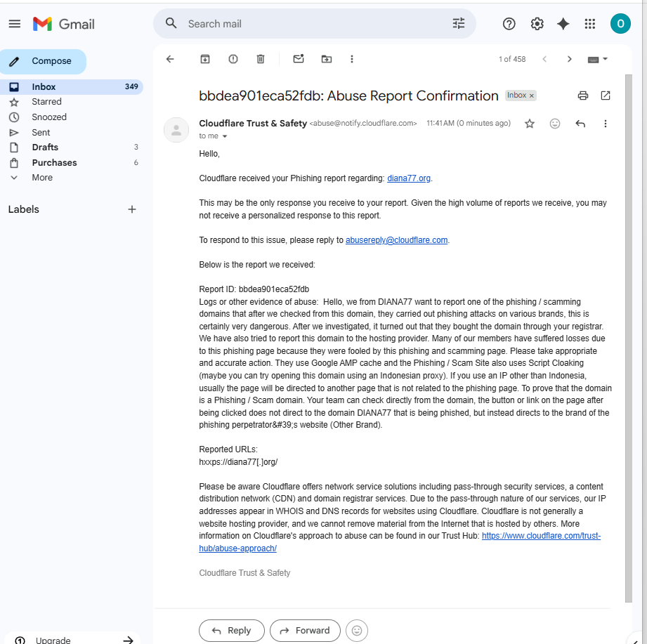This screenshot has height=644, width=647.
Task: Click sender name Cloudflare Trust & Safety
Action: tap(253, 124)
